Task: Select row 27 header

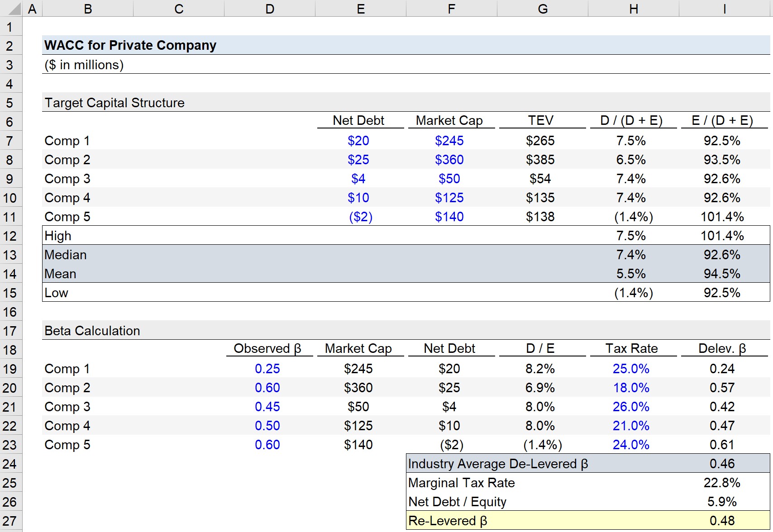Action: click(x=10, y=521)
